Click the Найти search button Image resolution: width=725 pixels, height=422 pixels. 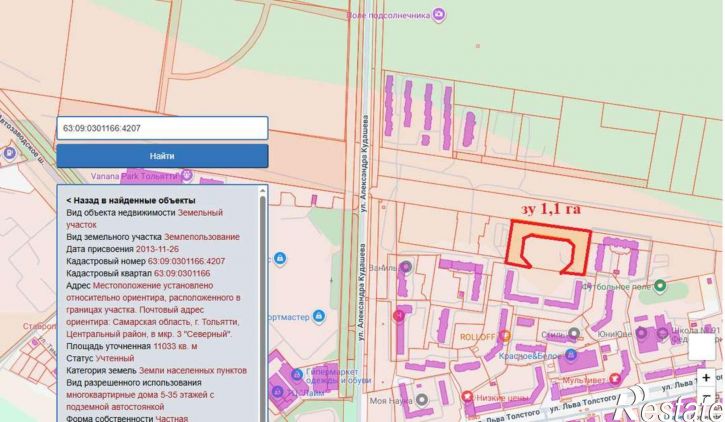pos(162,156)
